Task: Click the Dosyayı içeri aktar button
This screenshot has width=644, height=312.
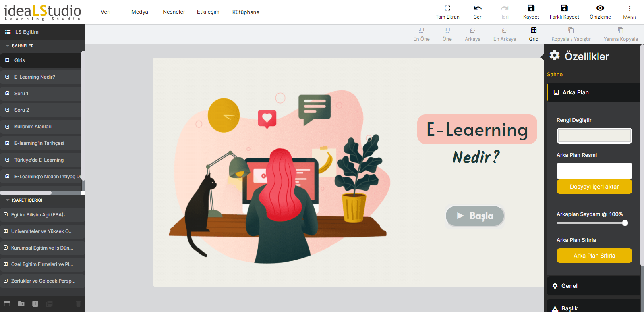Action: click(x=594, y=187)
